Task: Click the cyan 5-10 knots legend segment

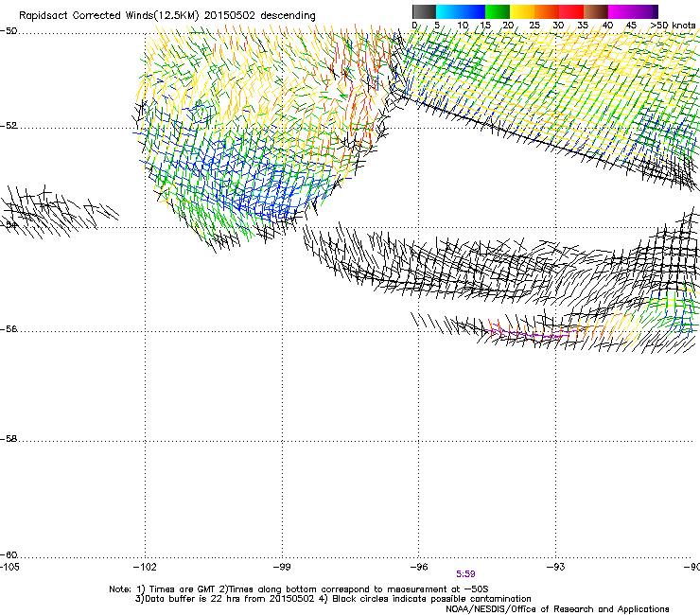Action: point(448,11)
